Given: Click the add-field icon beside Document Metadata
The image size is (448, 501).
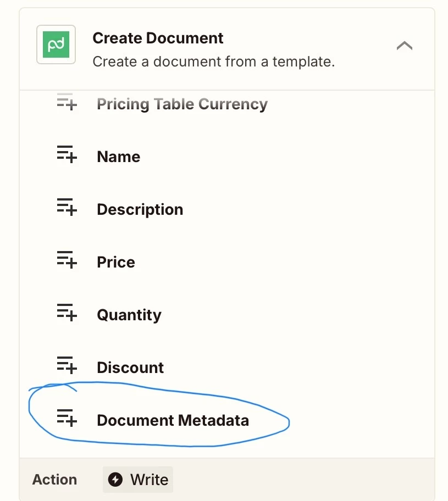Looking at the screenshot, I should point(67,418).
